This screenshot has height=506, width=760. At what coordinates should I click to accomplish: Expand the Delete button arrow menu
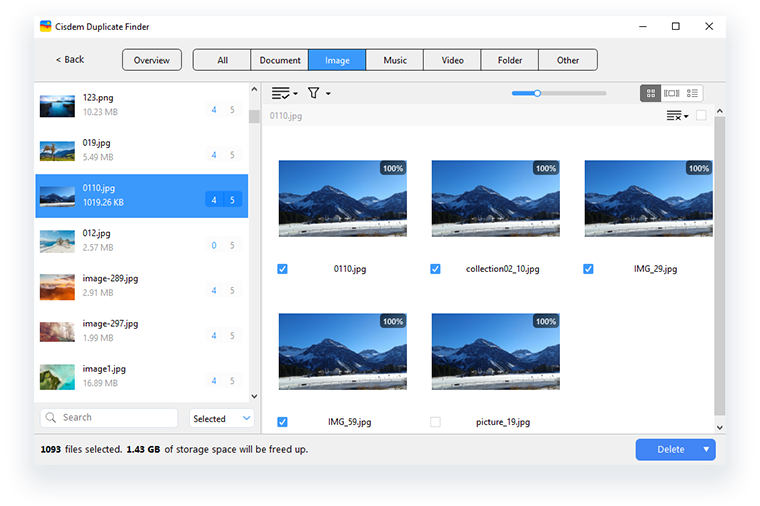[x=707, y=450]
